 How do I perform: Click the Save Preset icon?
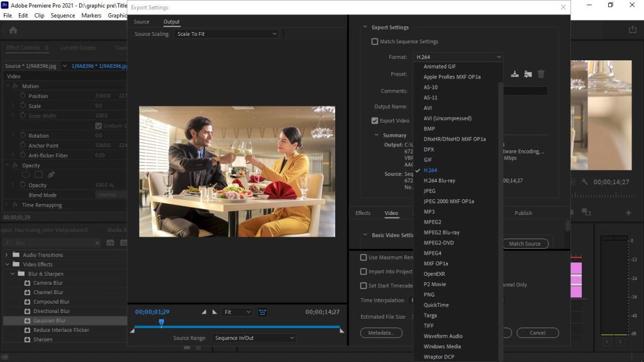click(x=515, y=74)
